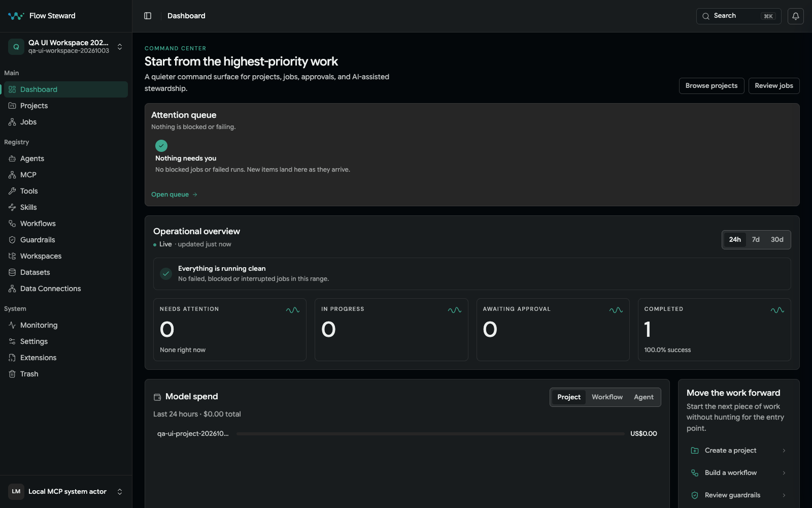Click the Completed card sparkline icon

(777, 310)
